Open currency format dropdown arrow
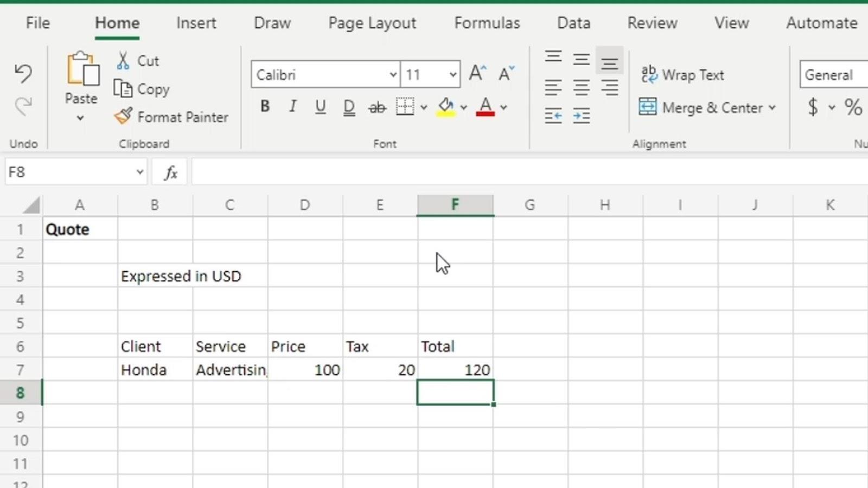Viewport: 868px width, 488px height. (x=831, y=107)
